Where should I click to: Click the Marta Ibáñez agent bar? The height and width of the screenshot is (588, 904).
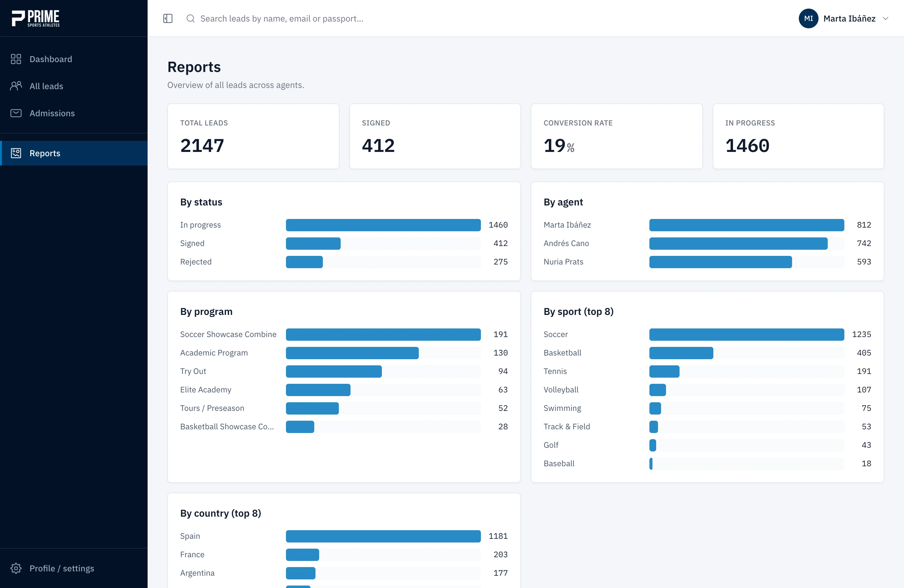pyautogui.click(x=747, y=225)
